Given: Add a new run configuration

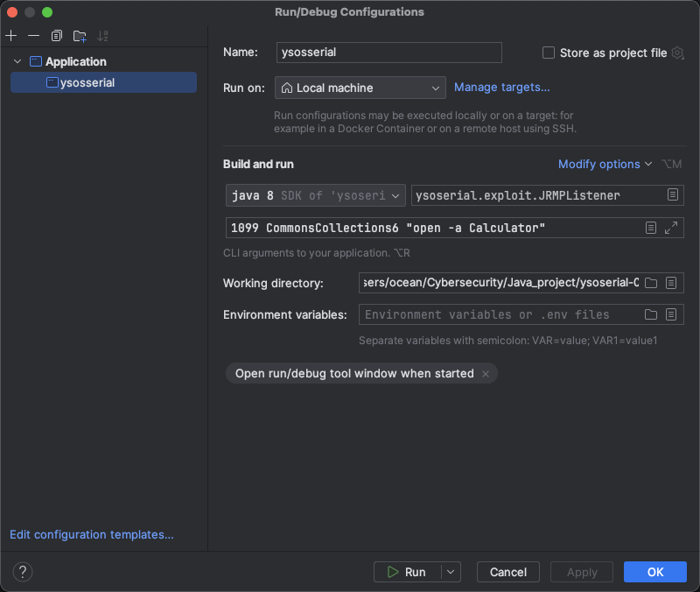Looking at the screenshot, I should (11, 36).
